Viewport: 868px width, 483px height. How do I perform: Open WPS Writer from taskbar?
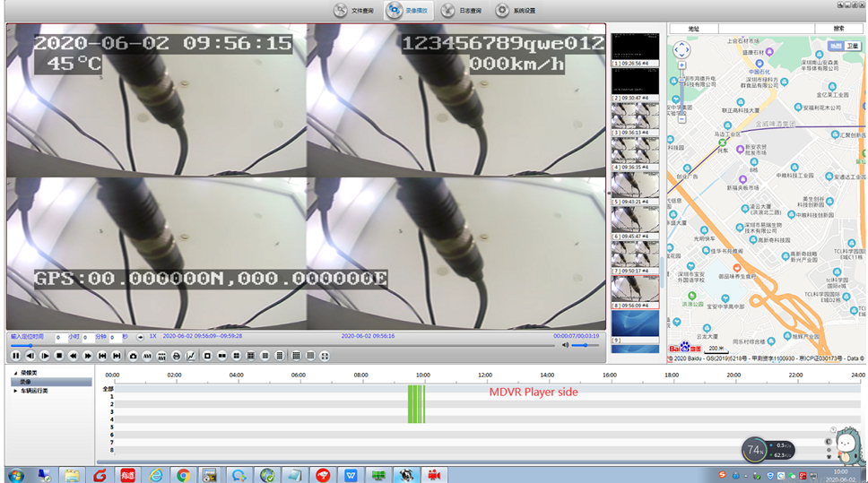[351, 475]
